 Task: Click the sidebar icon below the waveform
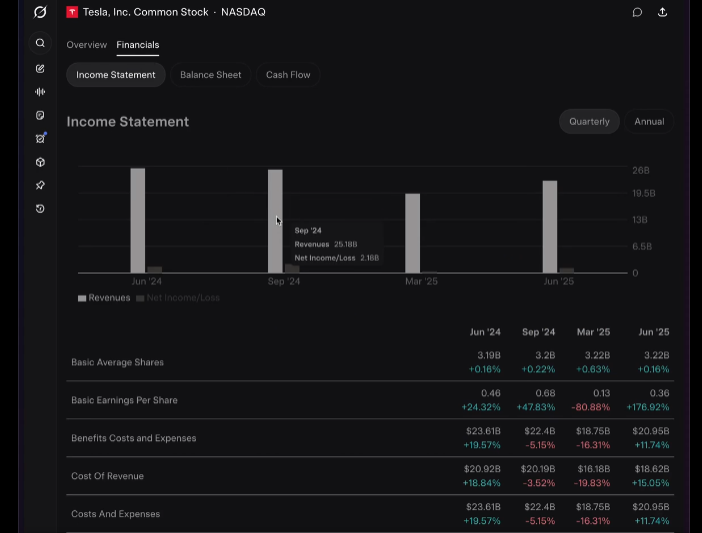click(x=40, y=115)
